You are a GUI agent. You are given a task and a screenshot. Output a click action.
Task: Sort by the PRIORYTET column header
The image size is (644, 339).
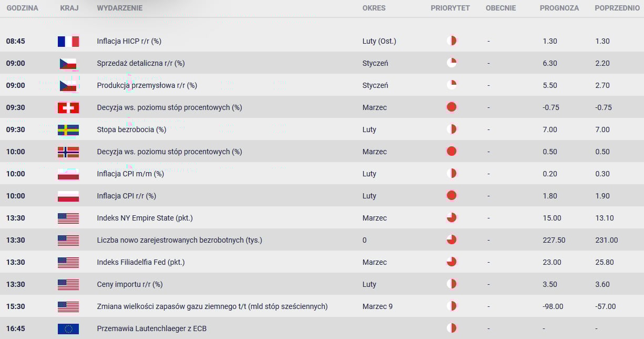click(x=450, y=8)
